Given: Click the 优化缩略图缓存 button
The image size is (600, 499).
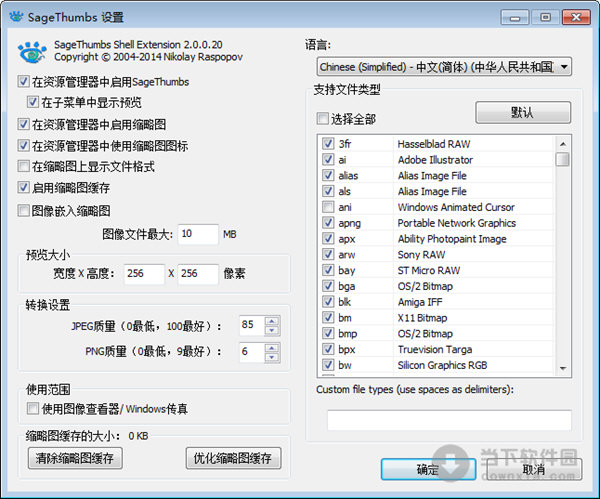Looking at the screenshot, I should [x=233, y=458].
